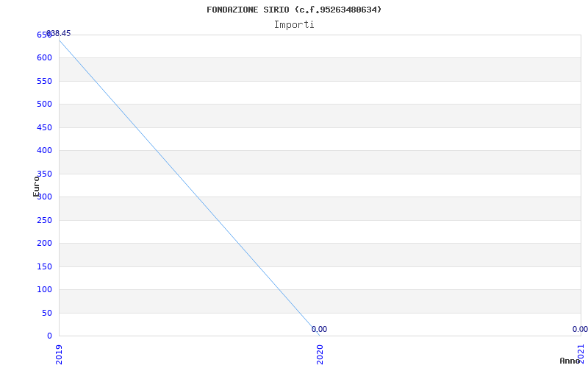
Task: Click the 150 y-axis tick label
Action: pyautogui.click(x=44, y=266)
